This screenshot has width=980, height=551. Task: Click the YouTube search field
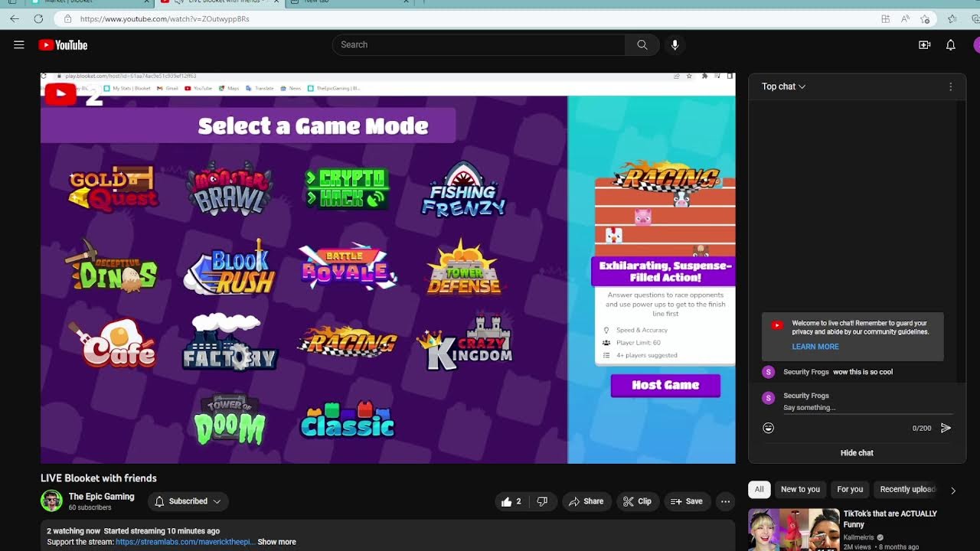point(479,45)
